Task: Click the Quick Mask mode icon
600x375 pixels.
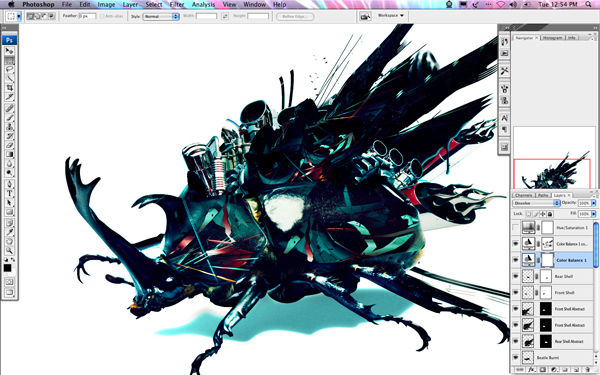Action: click(x=9, y=282)
